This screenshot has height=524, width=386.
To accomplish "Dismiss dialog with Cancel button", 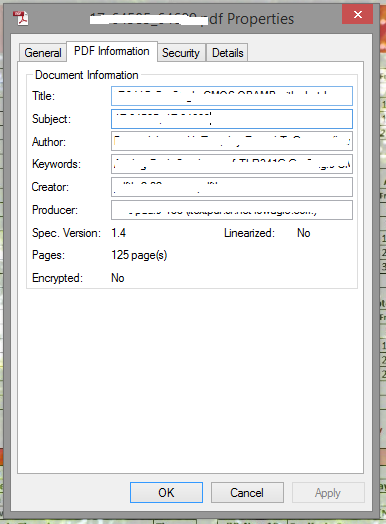I will coord(247,493).
